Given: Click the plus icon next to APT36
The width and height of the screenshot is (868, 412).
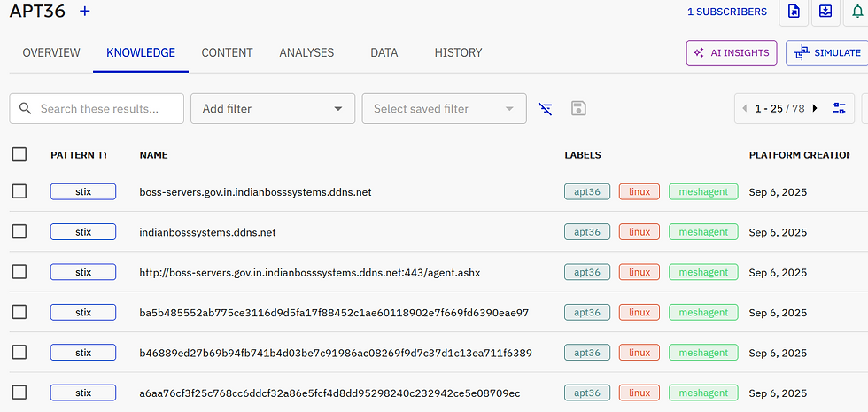Looking at the screenshot, I should [x=85, y=12].
